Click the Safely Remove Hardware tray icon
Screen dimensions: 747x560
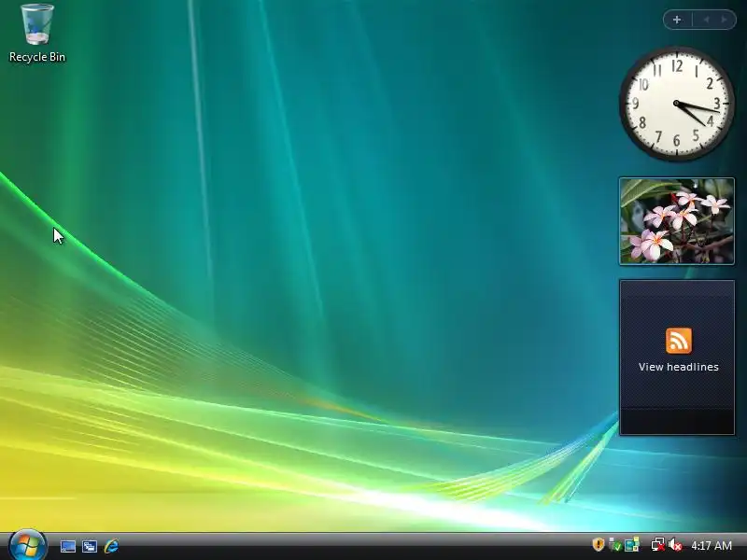pos(615,544)
